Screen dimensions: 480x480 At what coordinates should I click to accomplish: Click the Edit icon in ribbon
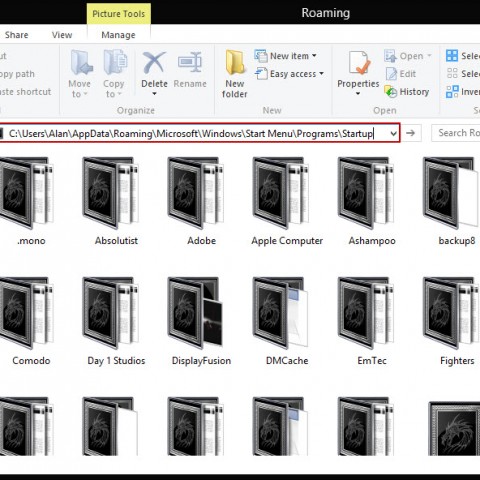(x=391, y=74)
